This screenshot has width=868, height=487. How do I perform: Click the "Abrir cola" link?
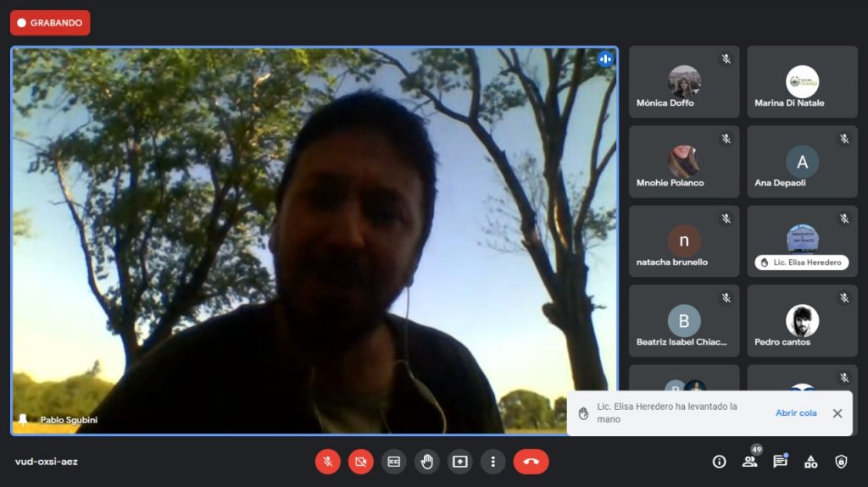coord(795,413)
